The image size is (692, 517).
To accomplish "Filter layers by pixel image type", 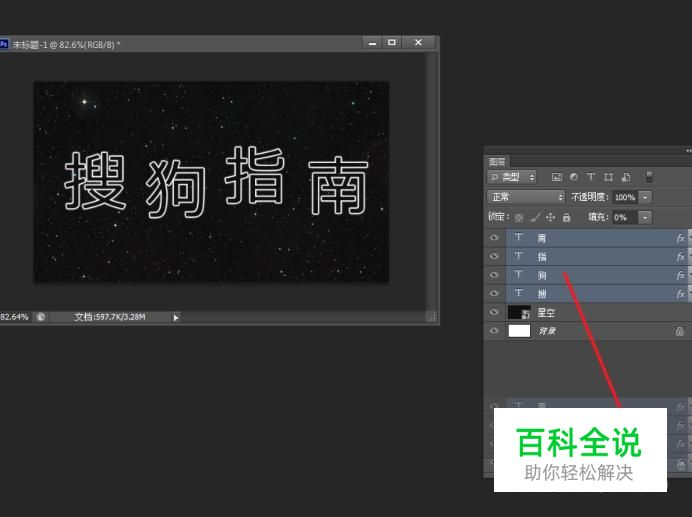I will pyautogui.click(x=557, y=177).
